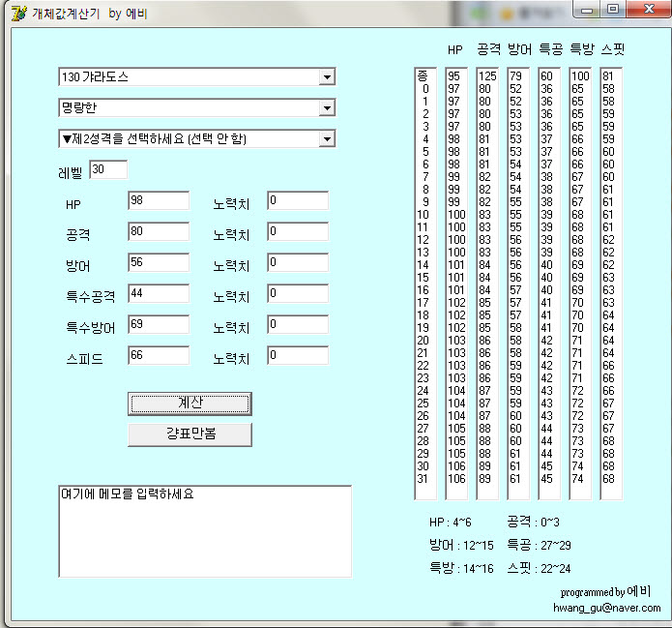Click the 공격 stat field showing 80
The image size is (672, 628).
(x=159, y=231)
